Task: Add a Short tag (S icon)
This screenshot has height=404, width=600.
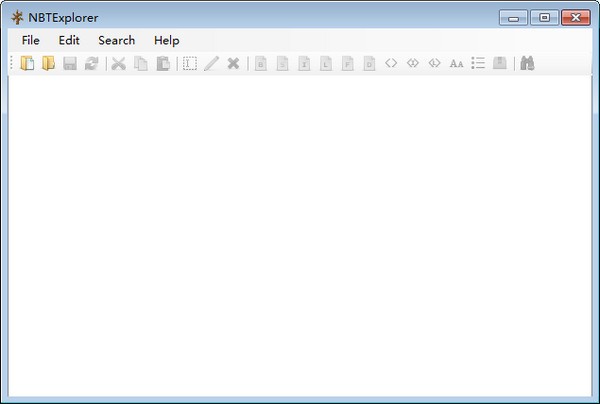Action: tap(282, 63)
